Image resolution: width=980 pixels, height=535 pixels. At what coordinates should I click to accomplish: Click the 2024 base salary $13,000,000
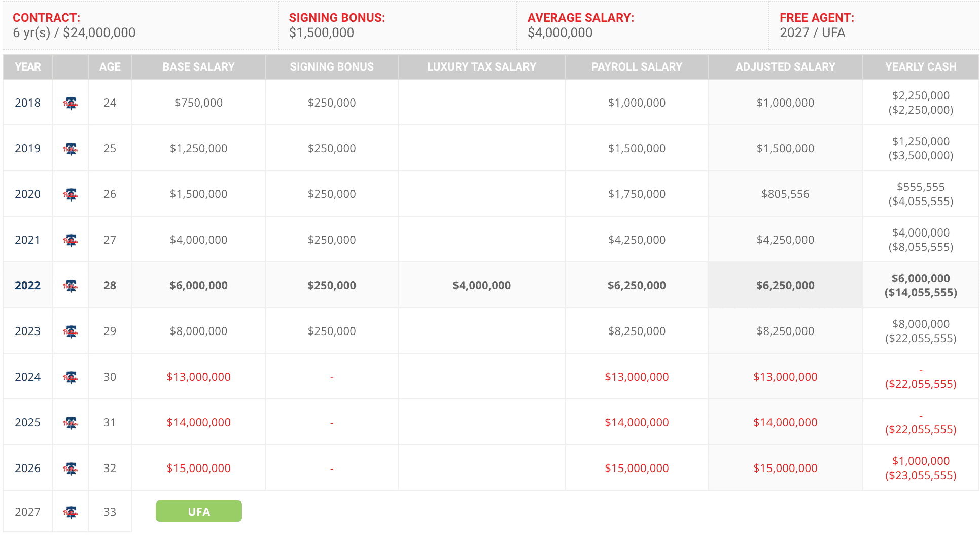pyautogui.click(x=198, y=377)
